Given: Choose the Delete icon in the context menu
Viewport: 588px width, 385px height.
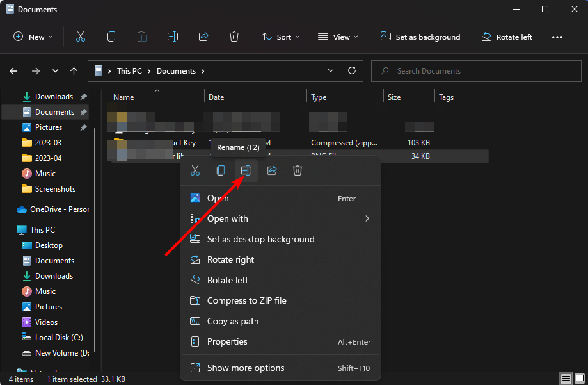Looking at the screenshot, I should [298, 170].
